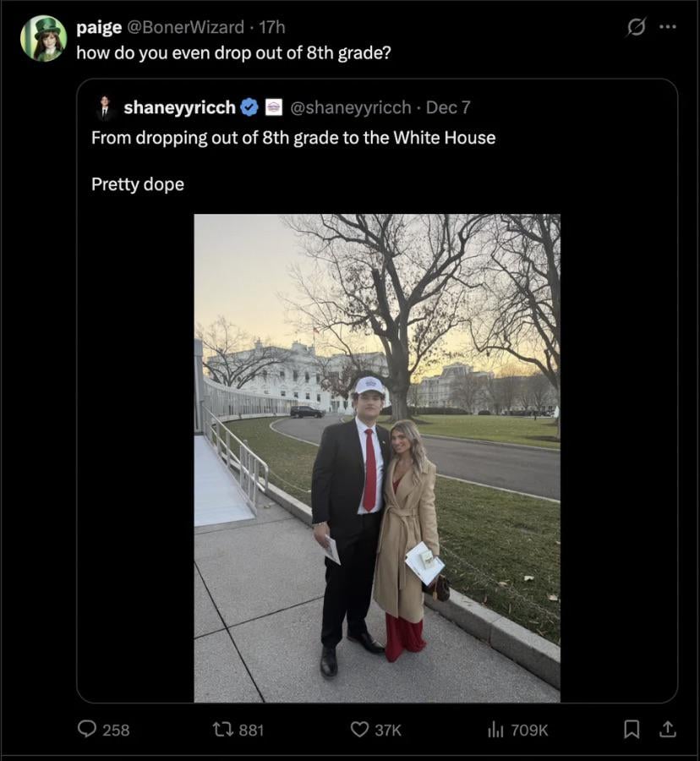Screen dimensions: 700x761
Task: Open the three-dot more options menu
Action: 668,27
